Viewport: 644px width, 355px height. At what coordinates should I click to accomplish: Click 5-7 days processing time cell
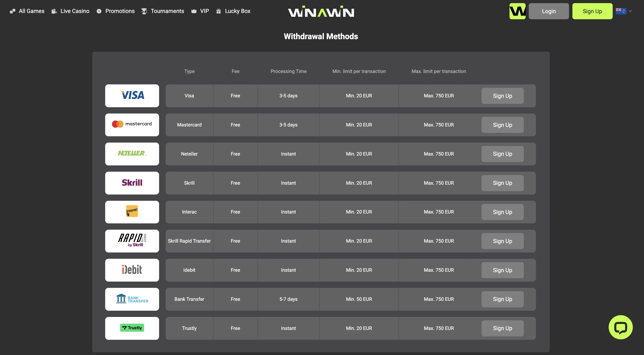point(288,299)
